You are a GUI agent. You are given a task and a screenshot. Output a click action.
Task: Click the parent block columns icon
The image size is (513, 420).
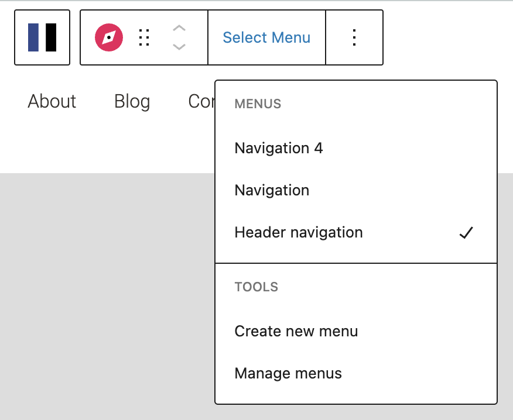pos(42,37)
